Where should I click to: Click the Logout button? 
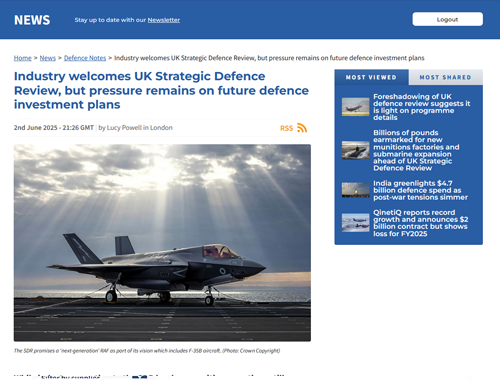(x=447, y=19)
